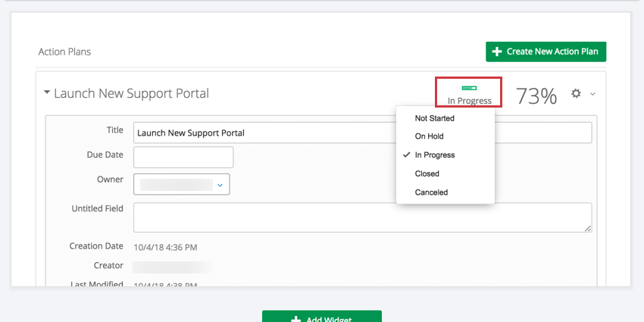Open the In Progress status indicator
This screenshot has height=322, width=644.
(469, 94)
